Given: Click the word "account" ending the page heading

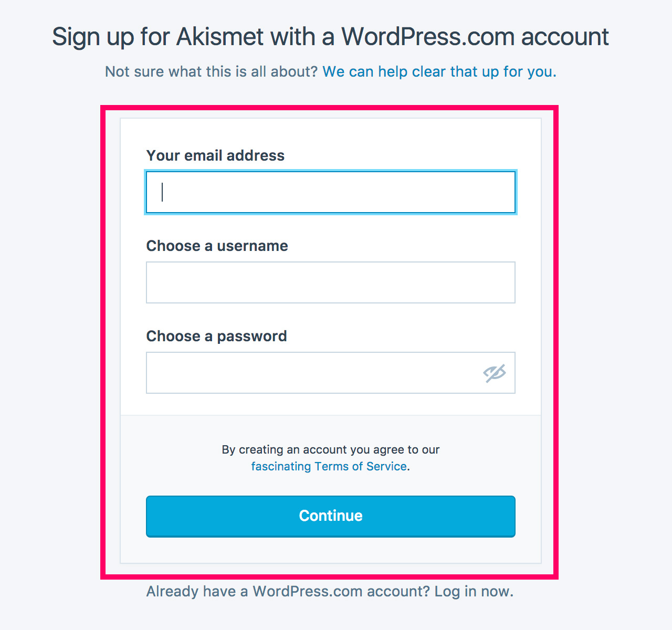Looking at the screenshot, I should (565, 37).
